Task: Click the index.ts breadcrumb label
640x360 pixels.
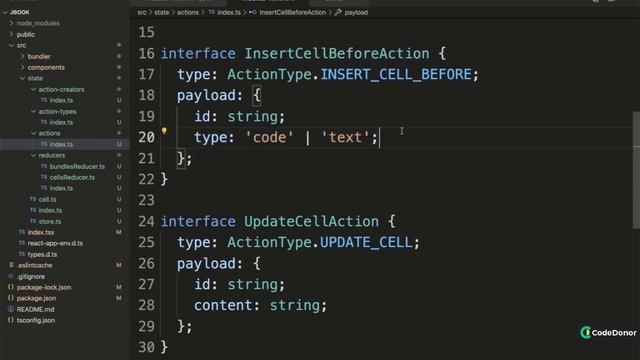Action: 229,13
